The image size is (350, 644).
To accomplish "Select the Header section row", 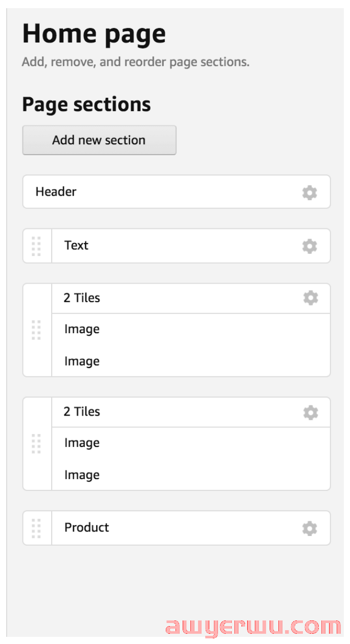I will click(177, 192).
